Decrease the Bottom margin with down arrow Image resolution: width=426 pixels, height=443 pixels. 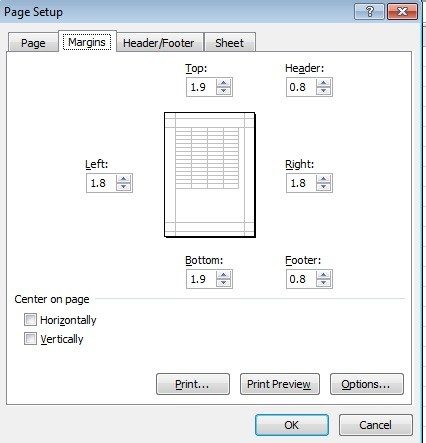223,283
